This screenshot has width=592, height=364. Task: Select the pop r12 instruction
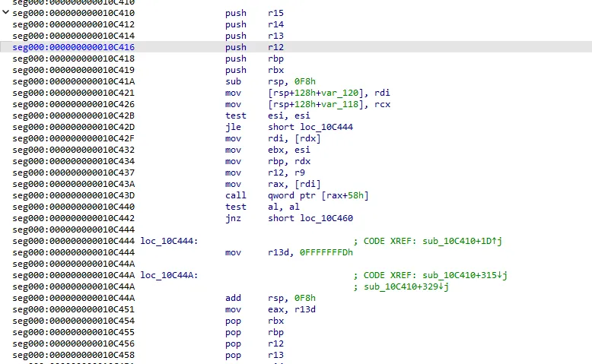[x=254, y=343]
